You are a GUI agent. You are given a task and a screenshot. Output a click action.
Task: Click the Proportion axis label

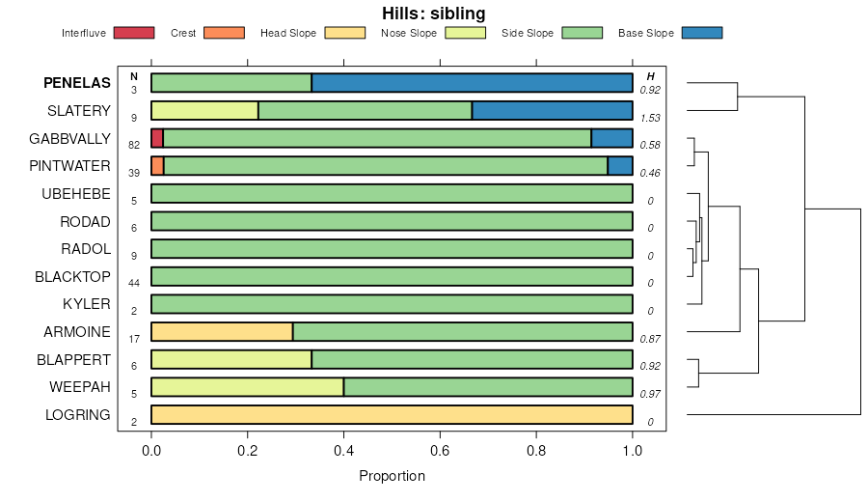tap(392, 476)
